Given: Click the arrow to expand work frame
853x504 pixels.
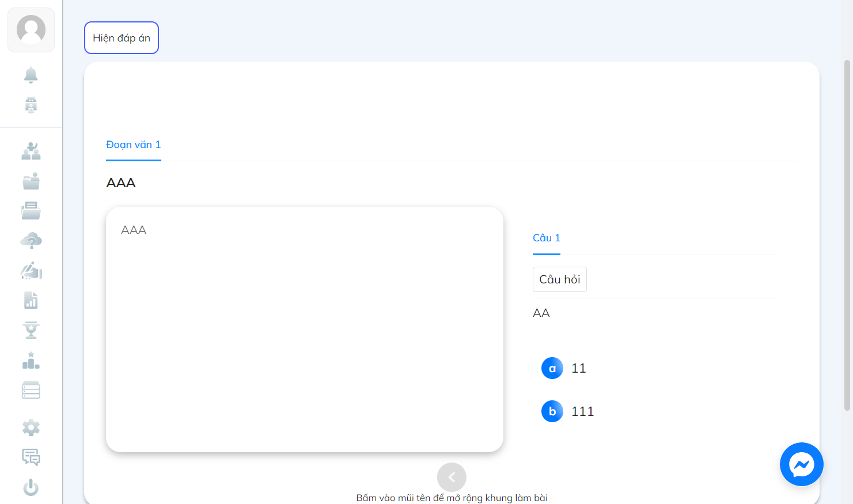Looking at the screenshot, I should (x=452, y=477).
